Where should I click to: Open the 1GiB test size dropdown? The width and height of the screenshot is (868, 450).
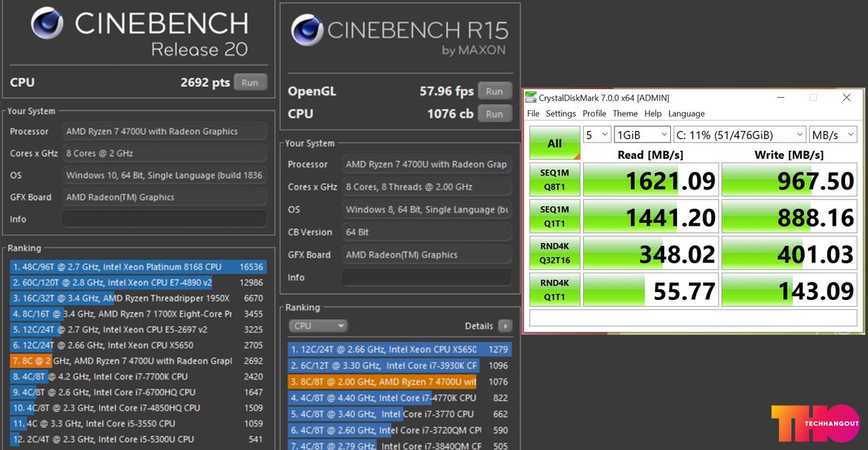(x=642, y=135)
